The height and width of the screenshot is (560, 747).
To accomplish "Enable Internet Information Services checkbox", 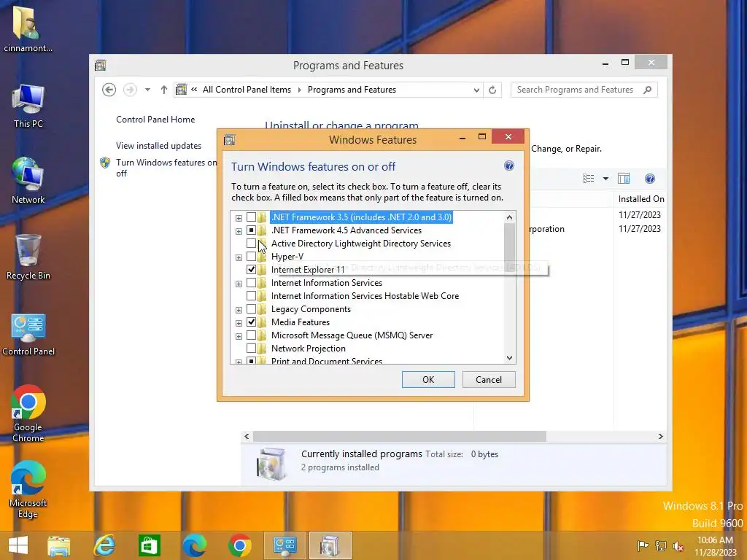I will [x=251, y=283].
